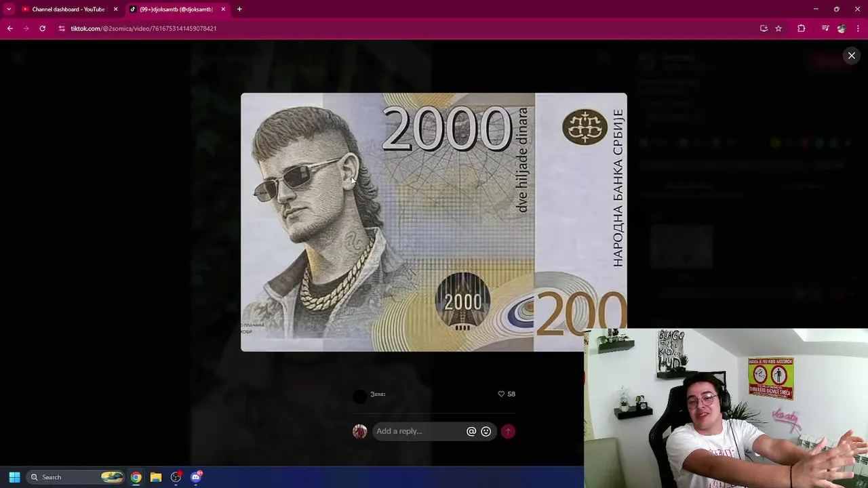Open the Chrome three-dot menu
Image resolution: width=868 pixels, height=488 pixels.
(858, 28)
